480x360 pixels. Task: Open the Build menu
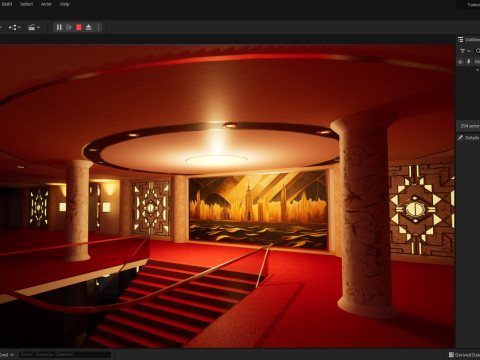point(7,4)
